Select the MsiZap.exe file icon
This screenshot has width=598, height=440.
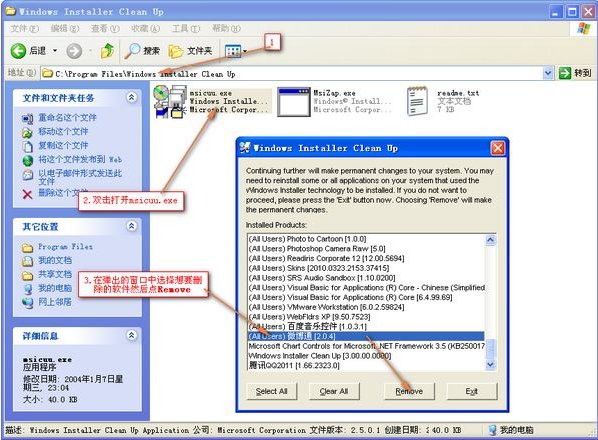coord(294,102)
